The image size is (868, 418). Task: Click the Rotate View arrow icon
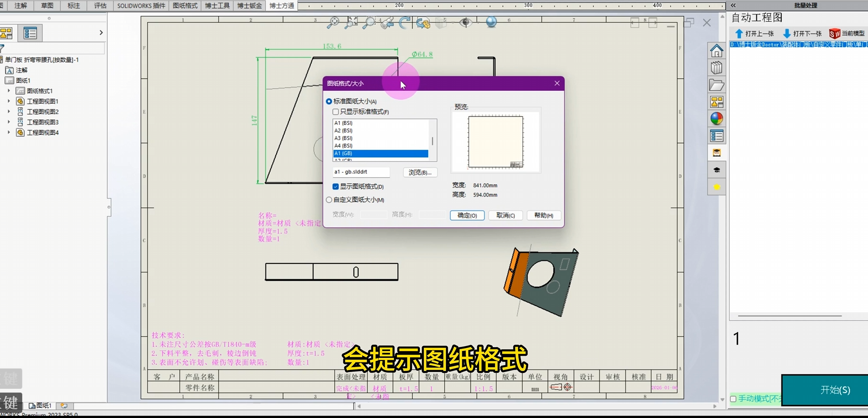[404, 23]
